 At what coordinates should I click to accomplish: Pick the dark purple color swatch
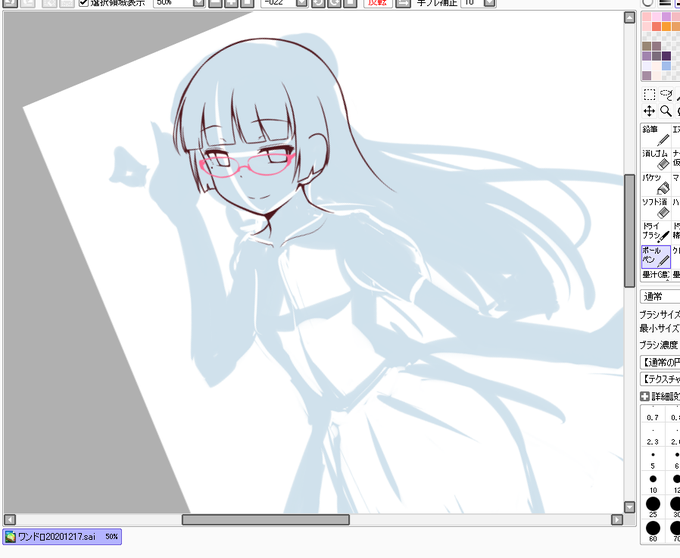click(x=666, y=56)
